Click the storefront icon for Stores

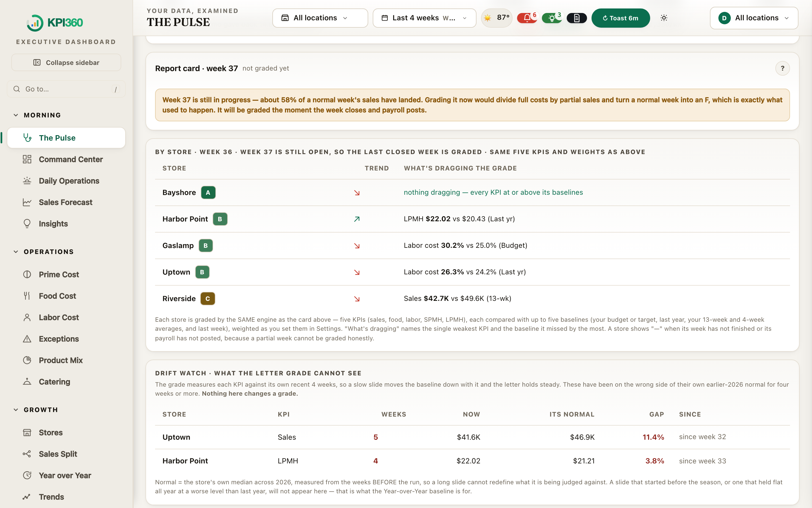point(27,432)
